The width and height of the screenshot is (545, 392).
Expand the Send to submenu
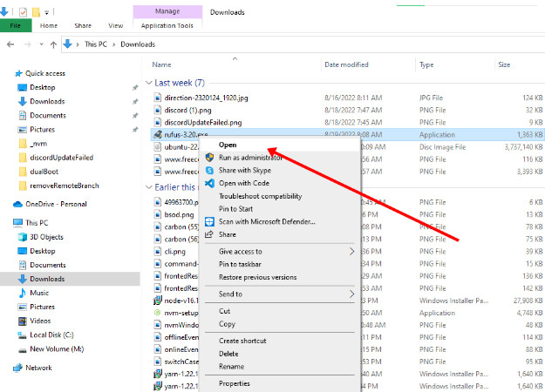351,294
